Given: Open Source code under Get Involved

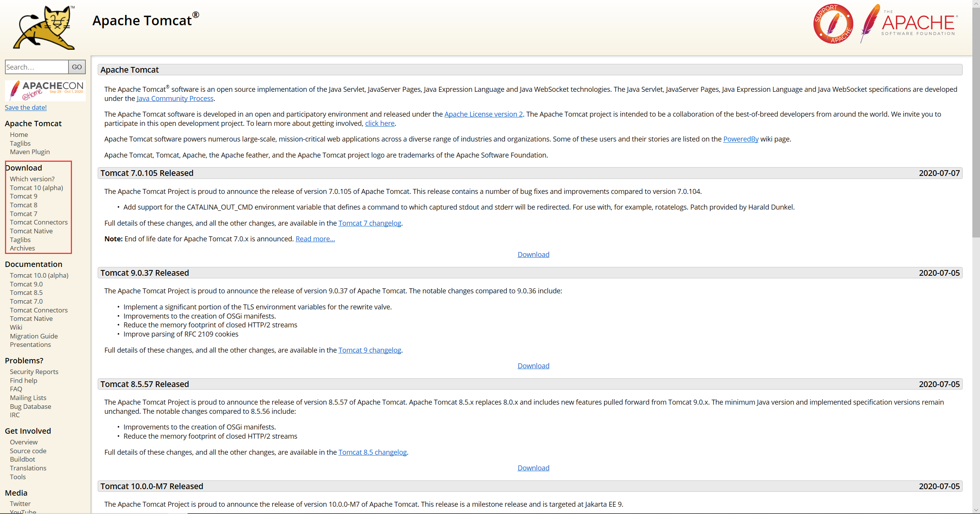Looking at the screenshot, I should coord(28,451).
